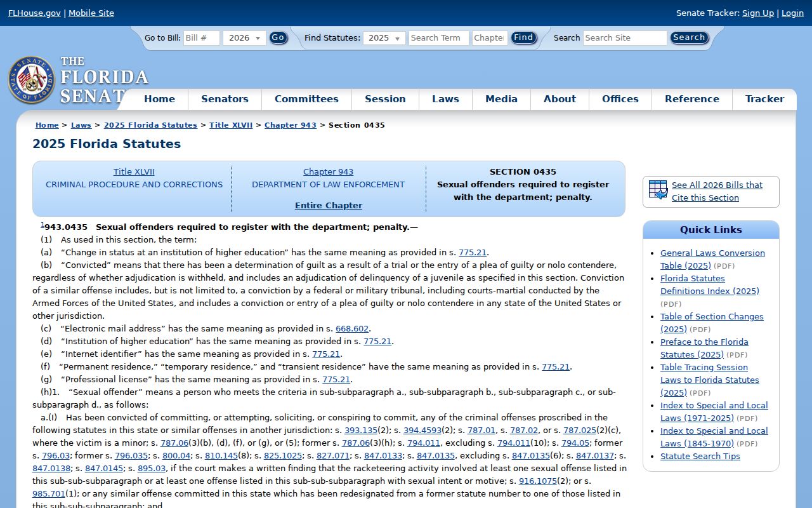
Task: Open General Laws Conversion Table (2025)
Action: tap(712, 259)
